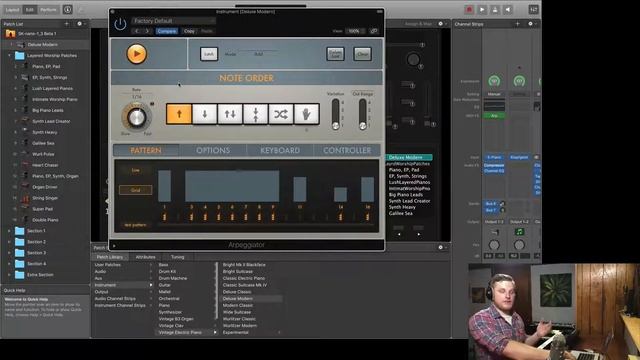Enable the Compare button in plugin header

click(167, 31)
